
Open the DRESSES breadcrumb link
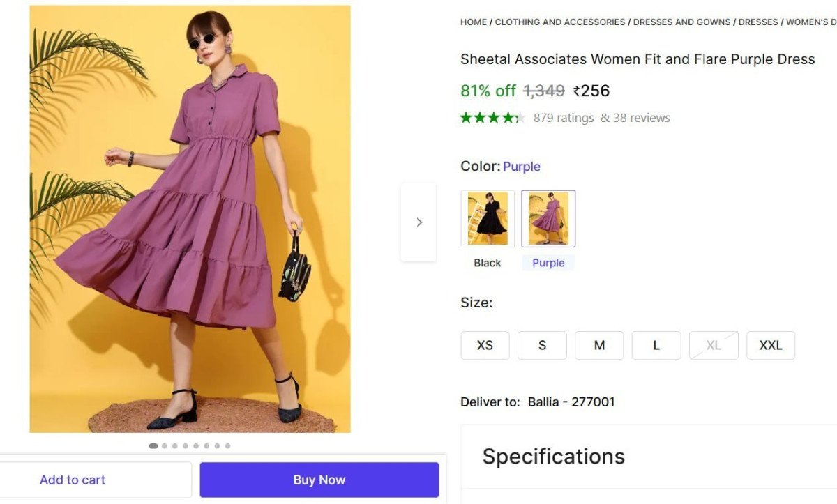[x=758, y=22]
